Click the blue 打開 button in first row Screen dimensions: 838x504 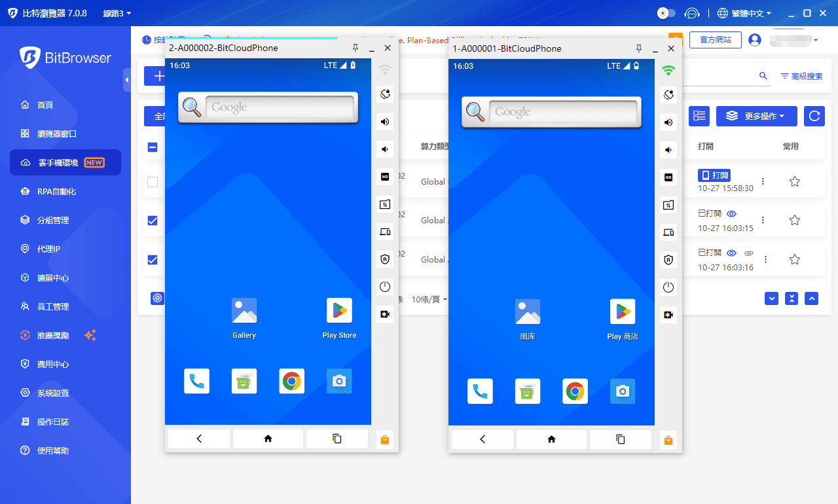714,175
